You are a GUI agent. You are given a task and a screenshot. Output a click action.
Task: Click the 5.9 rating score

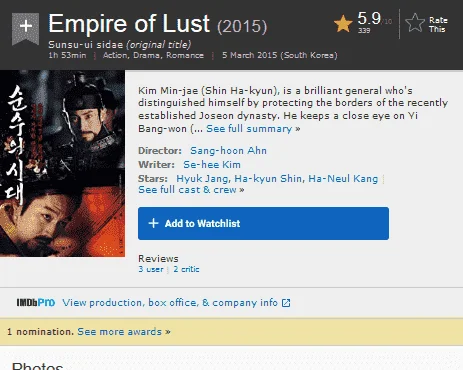[369, 19]
